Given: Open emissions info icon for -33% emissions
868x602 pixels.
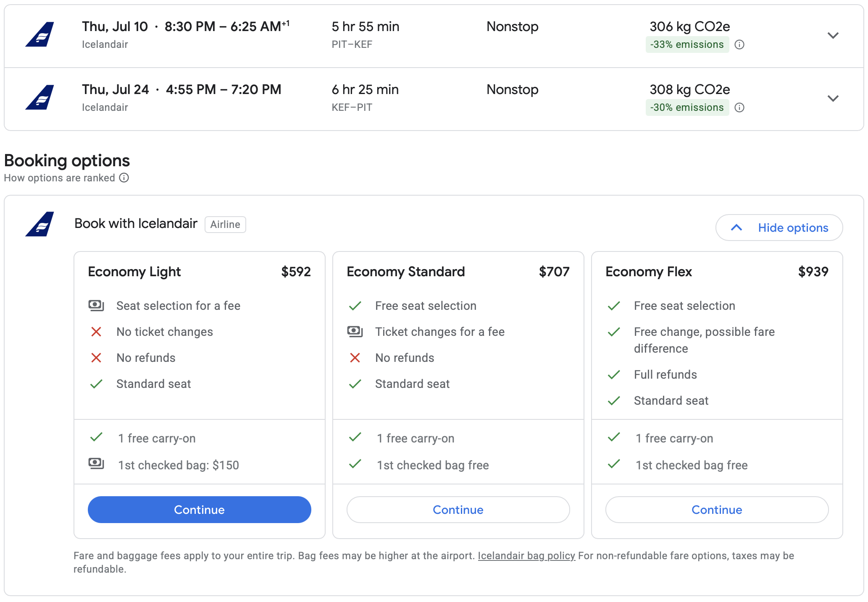Looking at the screenshot, I should pos(739,44).
